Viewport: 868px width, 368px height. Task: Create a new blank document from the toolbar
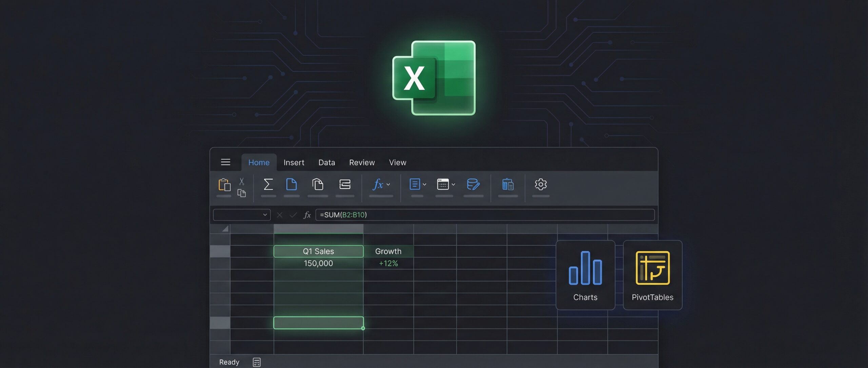(291, 184)
